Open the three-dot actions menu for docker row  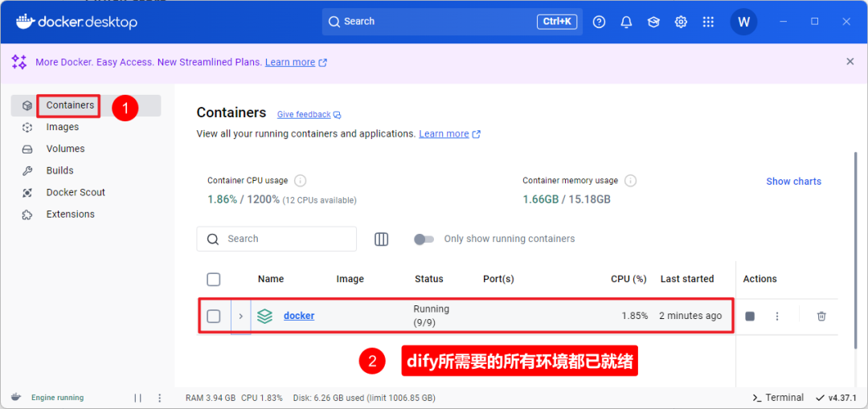click(x=777, y=316)
